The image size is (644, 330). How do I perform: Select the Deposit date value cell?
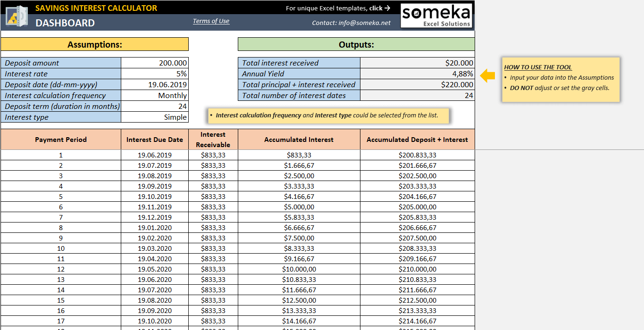tap(155, 85)
